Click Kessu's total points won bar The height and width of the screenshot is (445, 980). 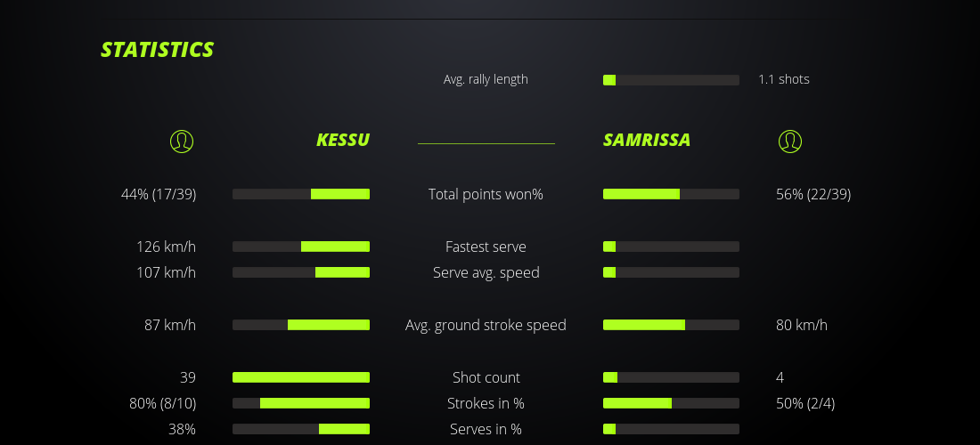pyautogui.click(x=301, y=194)
